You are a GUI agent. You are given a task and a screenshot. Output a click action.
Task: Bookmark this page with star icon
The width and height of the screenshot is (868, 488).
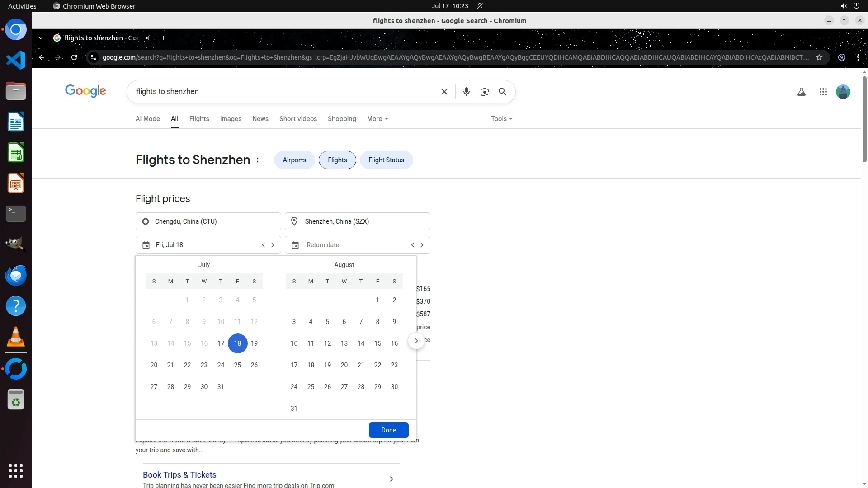819,57
